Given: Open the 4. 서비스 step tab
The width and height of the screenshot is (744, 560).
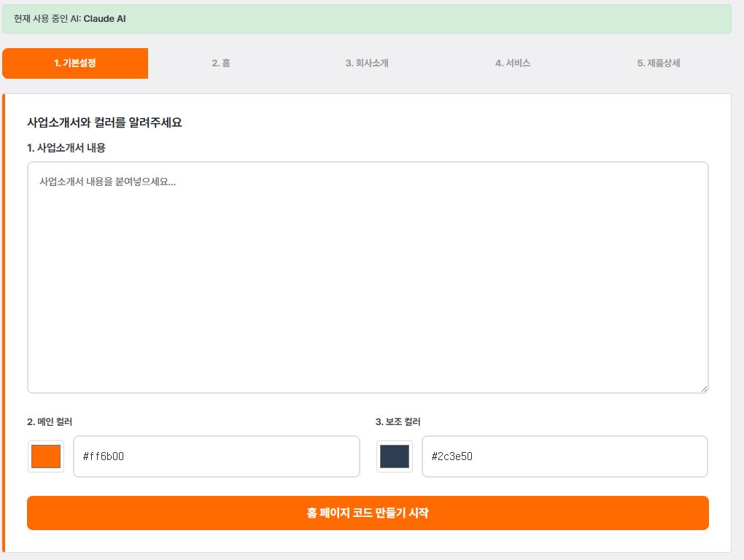Looking at the screenshot, I should (514, 63).
